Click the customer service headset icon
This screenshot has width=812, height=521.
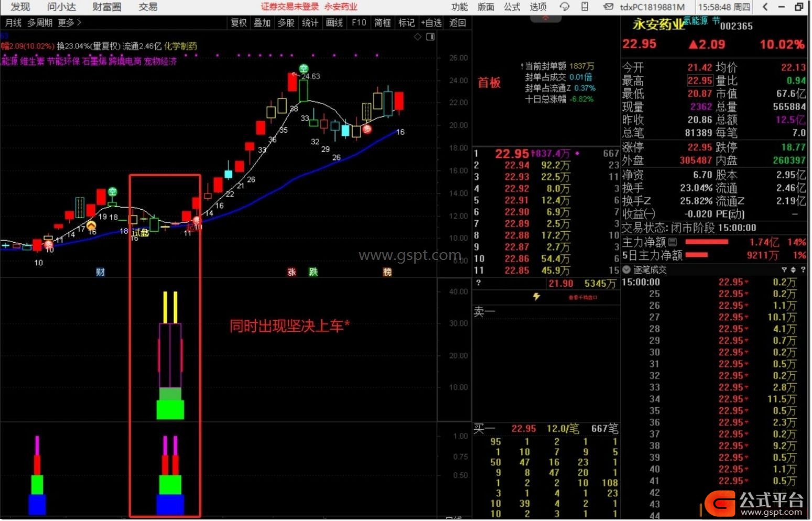[565, 7]
